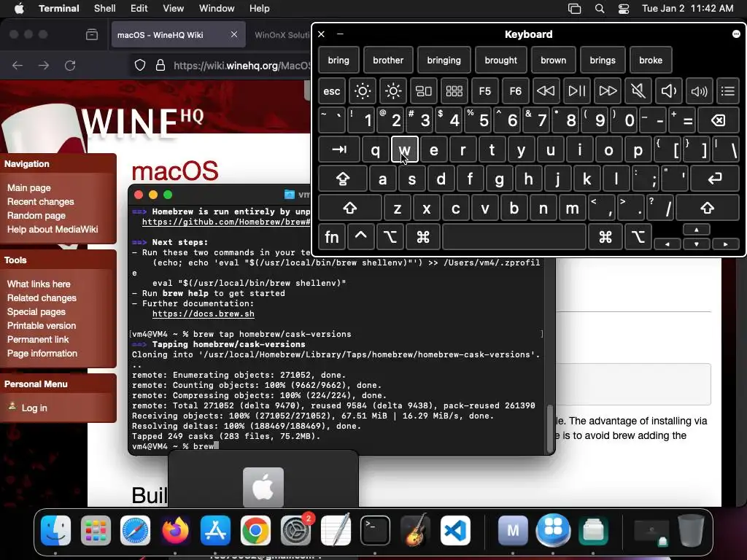Click the brightness down key on Keyboard
Image resolution: width=747 pixels, height=560 pixels.
362,91
